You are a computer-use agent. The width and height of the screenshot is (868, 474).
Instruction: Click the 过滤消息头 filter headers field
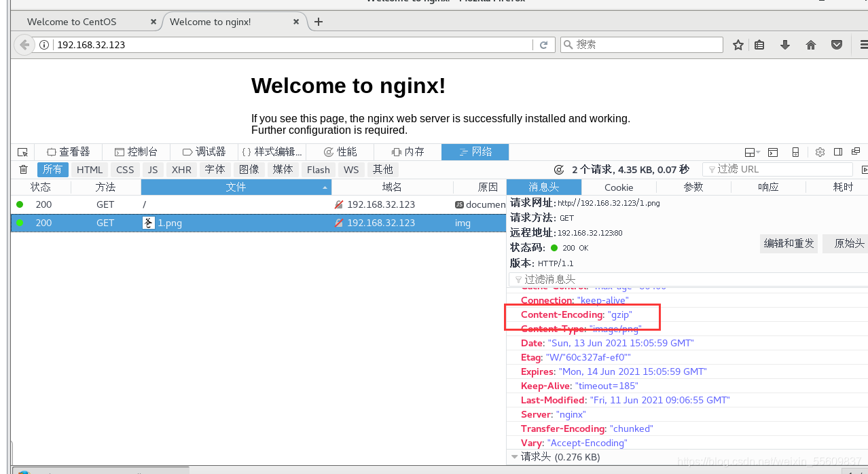687,279
